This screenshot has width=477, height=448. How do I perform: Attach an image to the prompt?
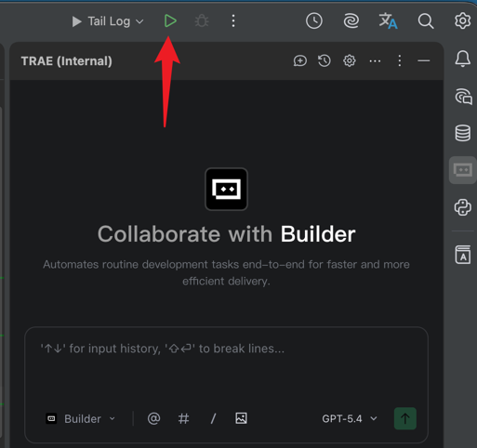[x=241, y=418]
